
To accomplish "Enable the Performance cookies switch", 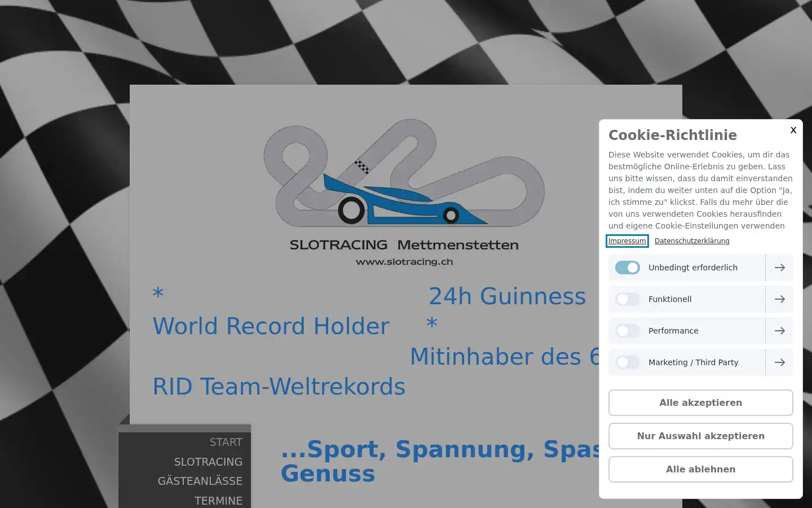I will click(627, 331).
